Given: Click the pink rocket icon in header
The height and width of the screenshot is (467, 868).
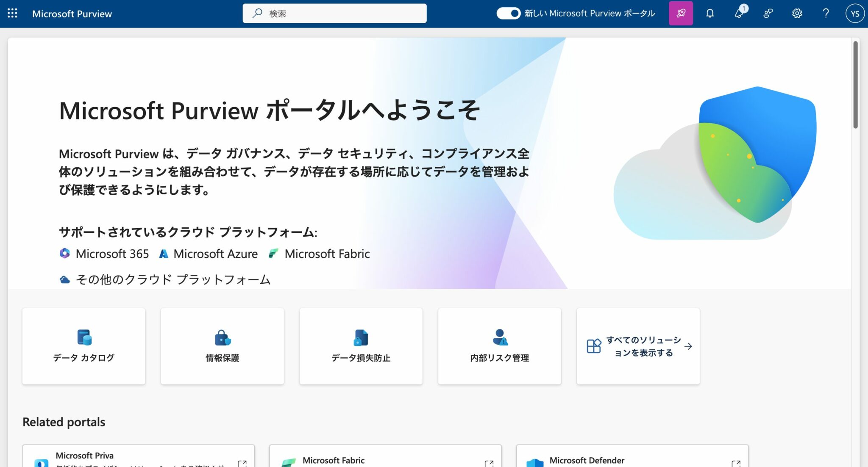Looking at the screenshot, I should (681, 14).
